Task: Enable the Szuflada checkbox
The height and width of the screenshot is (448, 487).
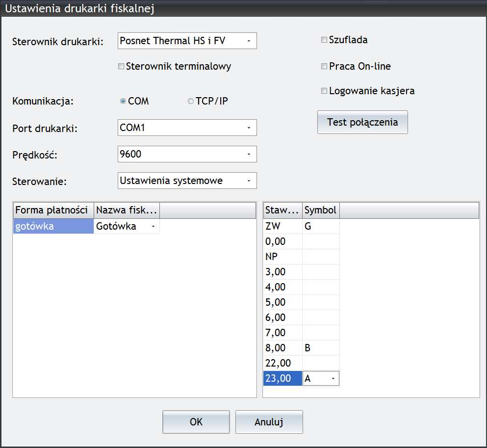Action: coord(324,40)
